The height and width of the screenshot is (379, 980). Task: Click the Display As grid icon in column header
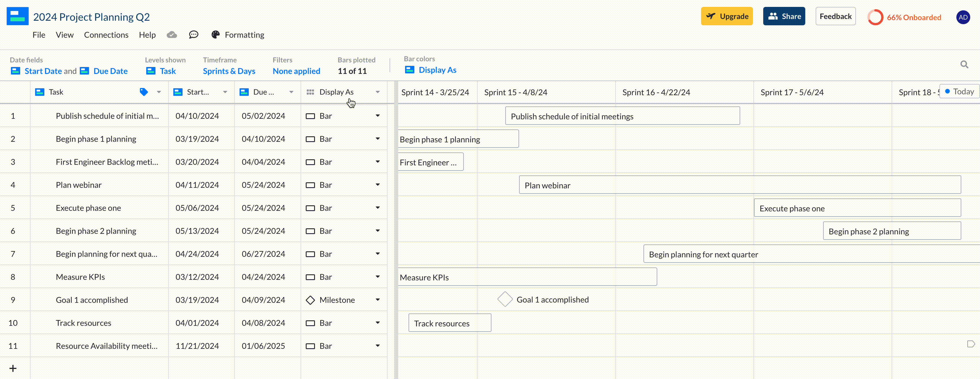310,92
